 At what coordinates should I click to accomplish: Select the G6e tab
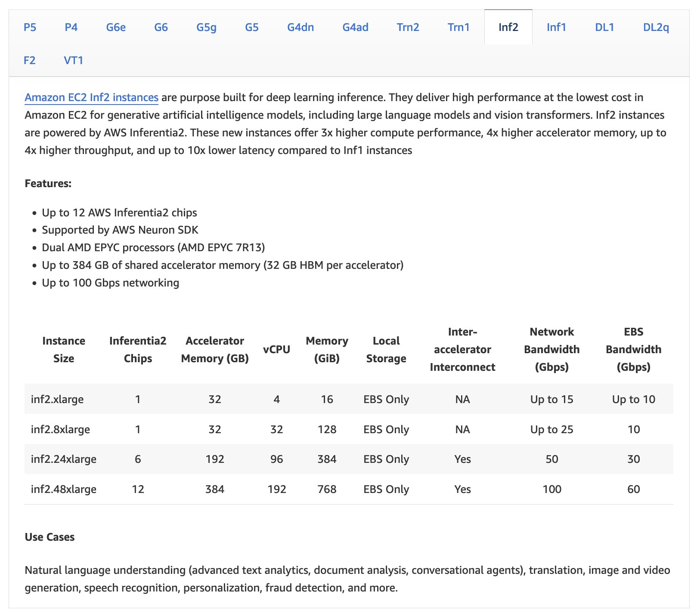(x=116, y=28)
